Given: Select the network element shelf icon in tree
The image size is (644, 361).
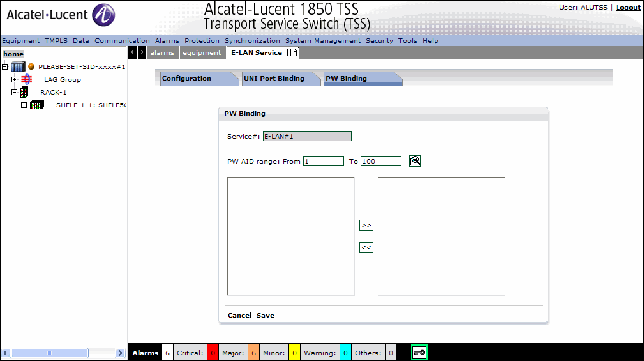Looking at the screenshot, I should [x=18, y=66].
